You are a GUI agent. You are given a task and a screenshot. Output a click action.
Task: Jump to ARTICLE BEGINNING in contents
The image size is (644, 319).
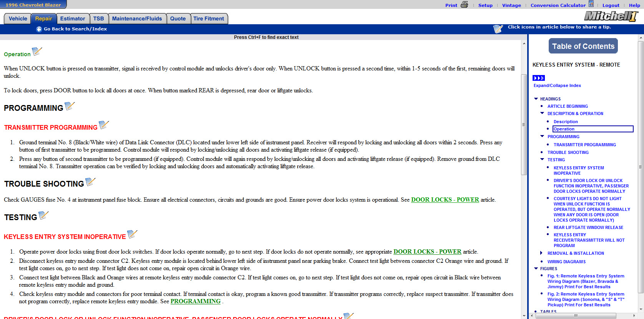pos(568,106)
